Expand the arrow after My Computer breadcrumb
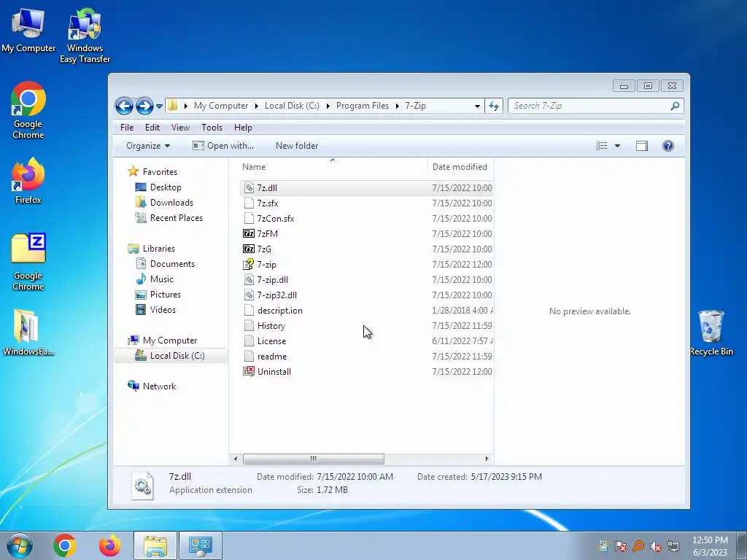Screen dimensions: 747x560 coord(256,106)
